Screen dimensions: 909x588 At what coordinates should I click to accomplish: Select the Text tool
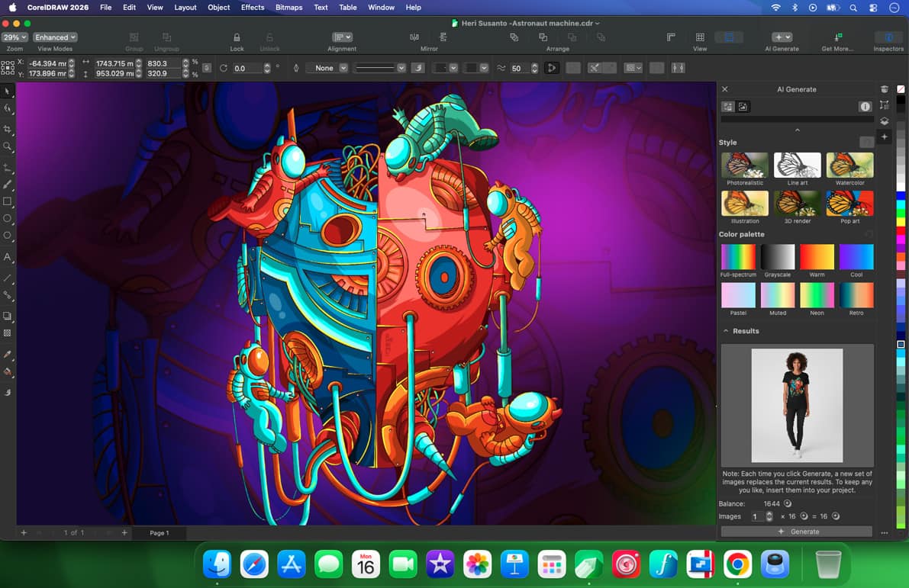point(8,257)
